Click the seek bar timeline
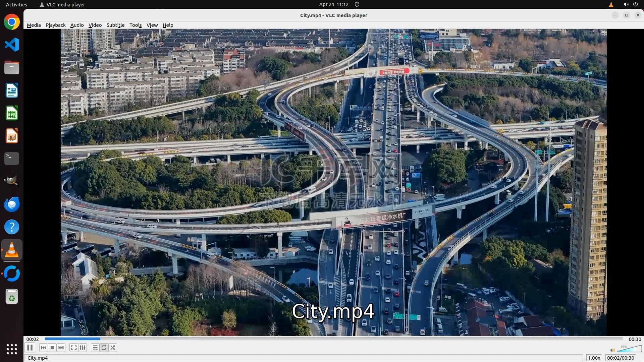 point(334,339)
